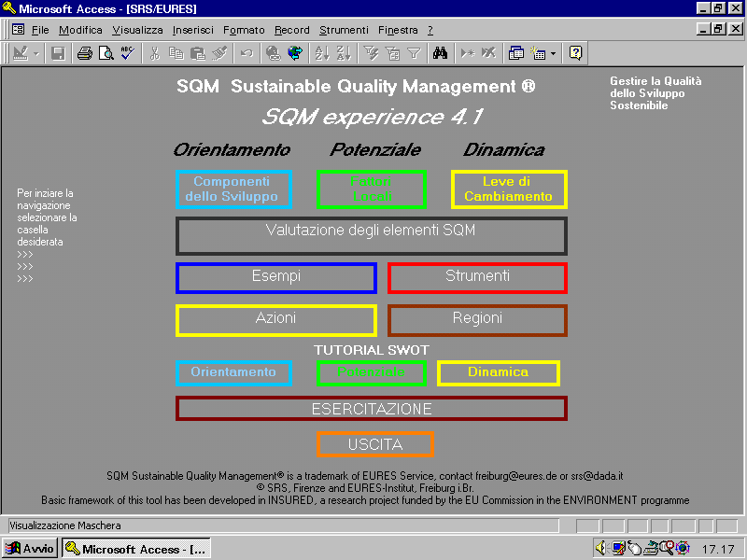The image size is (747, 560).
Task: Click the Avvio start button
Action: coord(30,549)
